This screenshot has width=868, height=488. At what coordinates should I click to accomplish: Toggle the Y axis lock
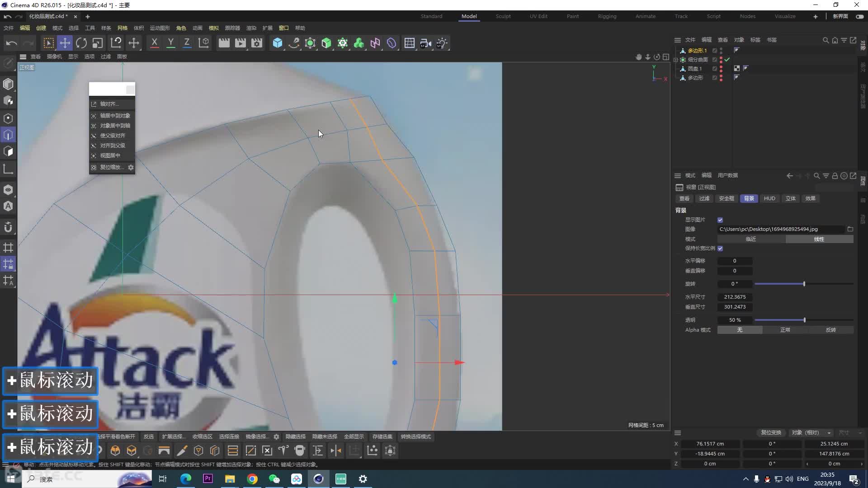[170, 43]
